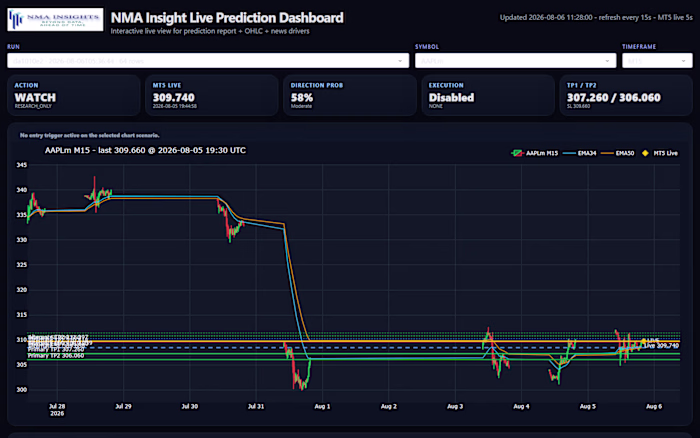Click the 300 y-axis price label

[21, 390]
